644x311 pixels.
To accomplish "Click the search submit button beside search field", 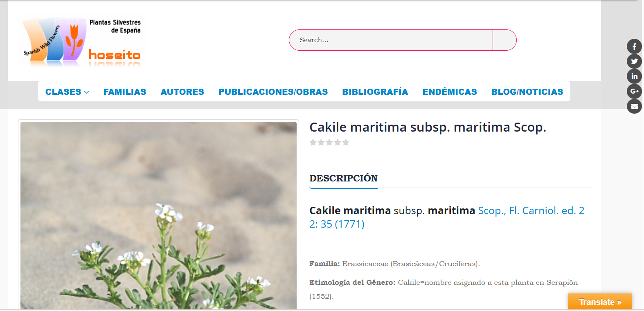I will 504,40.
